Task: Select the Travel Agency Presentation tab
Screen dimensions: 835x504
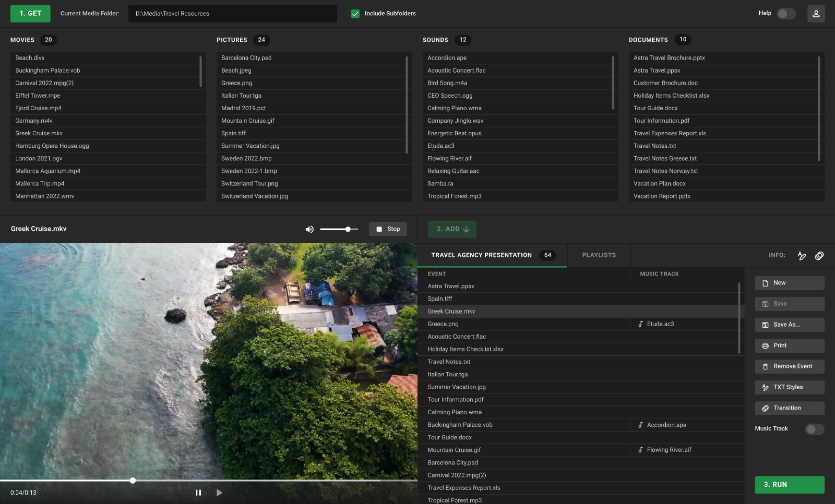Action: [481, 255]
